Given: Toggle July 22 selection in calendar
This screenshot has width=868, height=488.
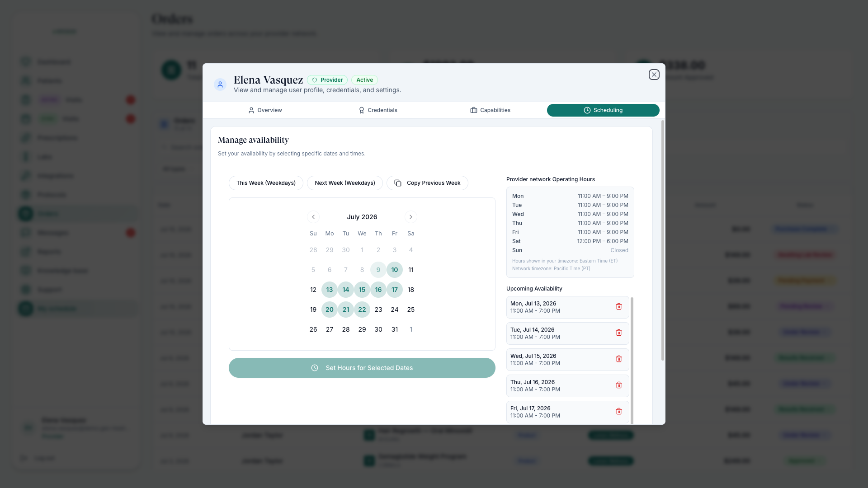Looking at the screenshot, I should pyautogui.click(x=362, y=310).
